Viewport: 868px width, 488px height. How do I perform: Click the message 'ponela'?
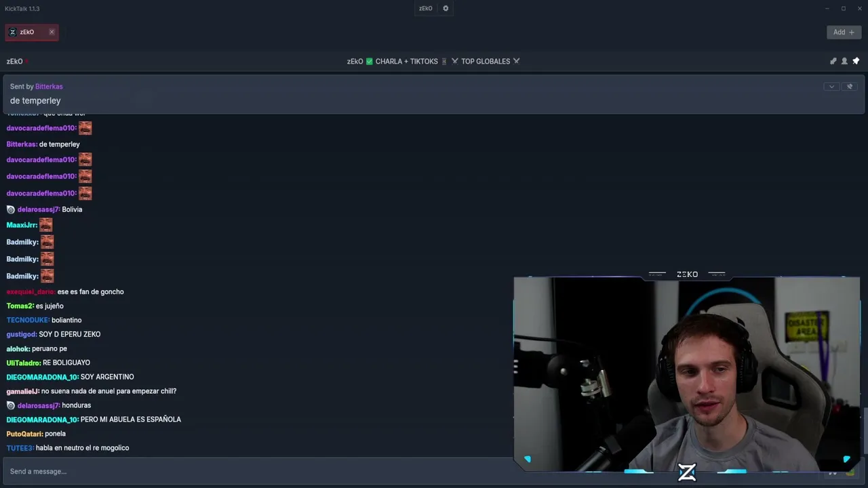pyautogui.click(x=56, y=434)
